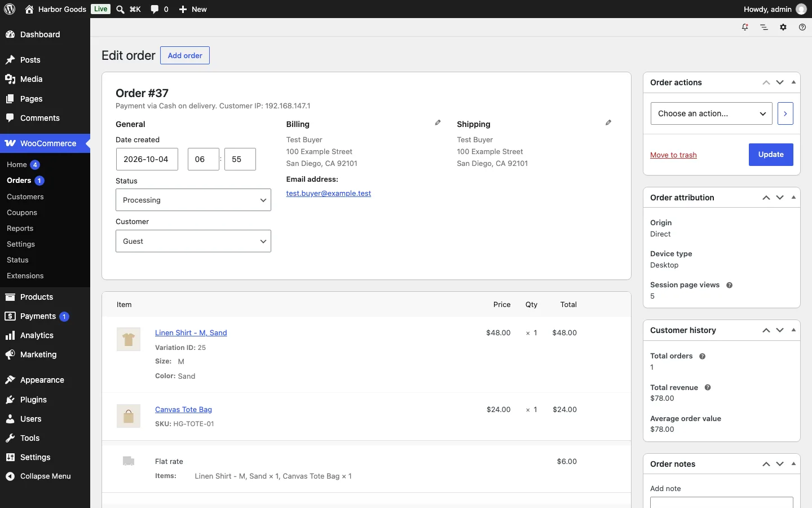Viewport: 812px width, 508px height.
Task: Click the comments bubble icon in admin bar
Action: 155,9
